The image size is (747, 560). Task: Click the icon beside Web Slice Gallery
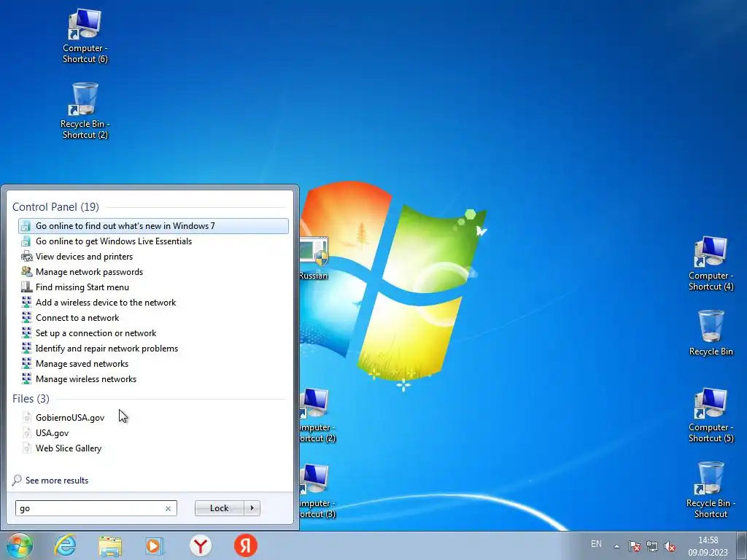(x=27, y=448)
